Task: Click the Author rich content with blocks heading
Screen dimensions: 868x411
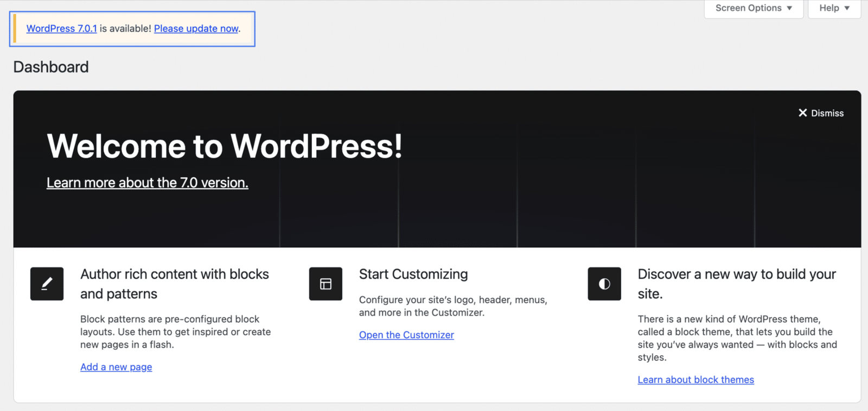Action: [175, 284]
